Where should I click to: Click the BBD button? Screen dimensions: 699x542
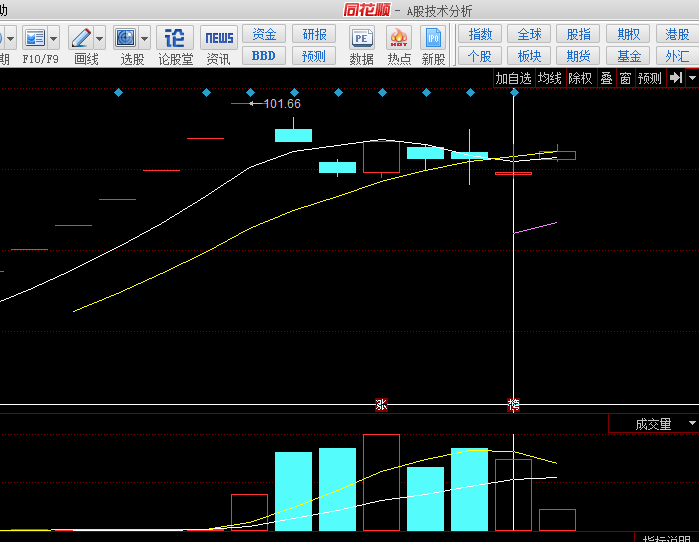click(264, 56)
